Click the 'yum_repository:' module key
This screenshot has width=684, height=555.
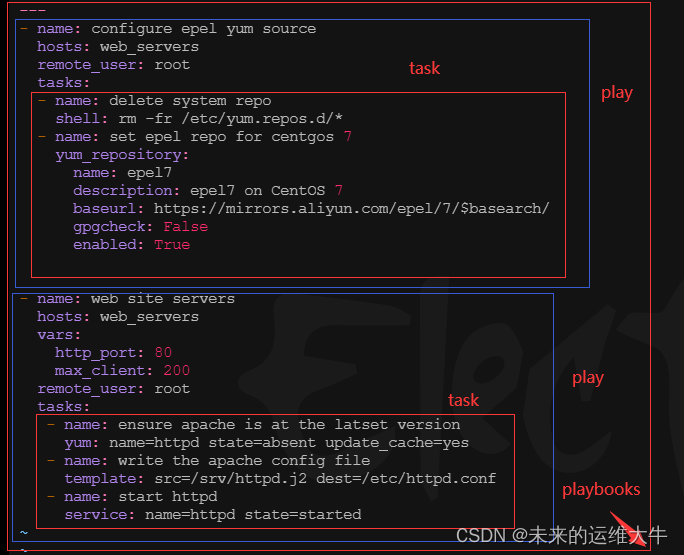122,155
